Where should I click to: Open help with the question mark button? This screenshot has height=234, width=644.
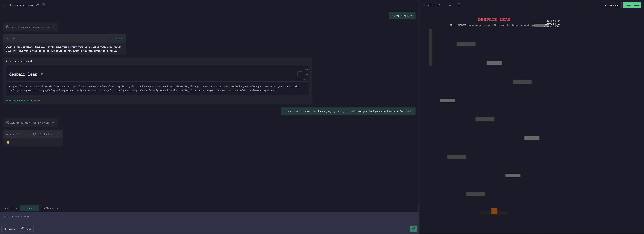pos(26,229)
